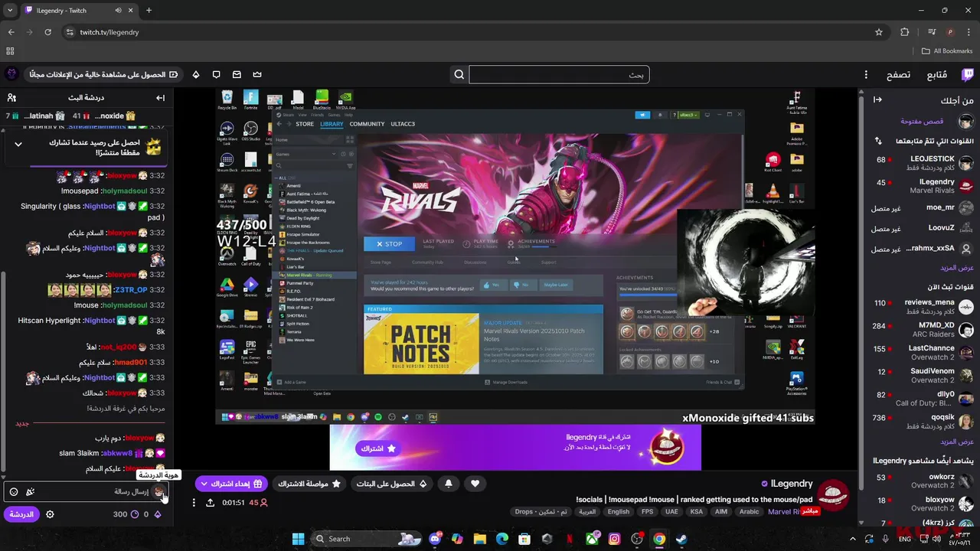Image resolution: width=980 pixels, height=551 pixels.
Task: Open Netflix from the taskbar
Action: (570, 539)
